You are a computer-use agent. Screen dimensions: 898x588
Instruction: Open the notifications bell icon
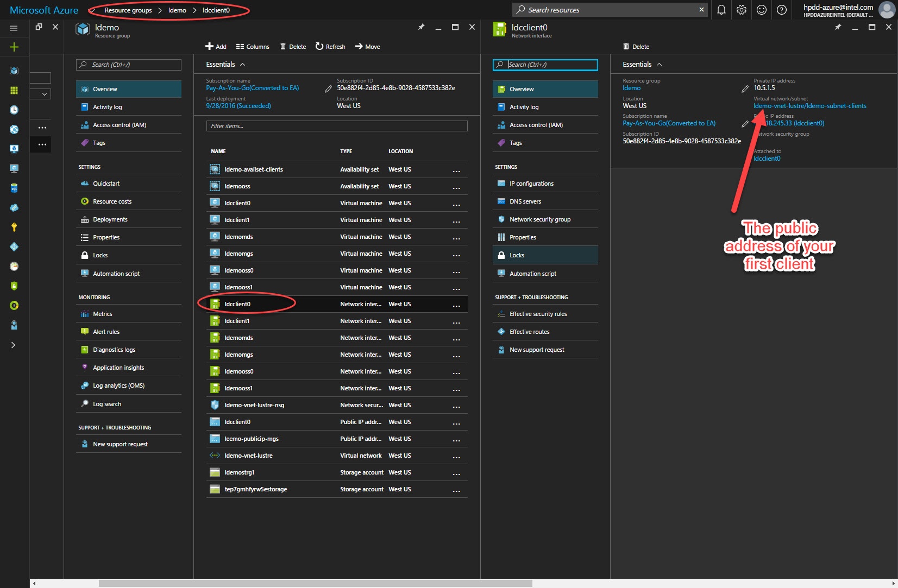point(721,10)
